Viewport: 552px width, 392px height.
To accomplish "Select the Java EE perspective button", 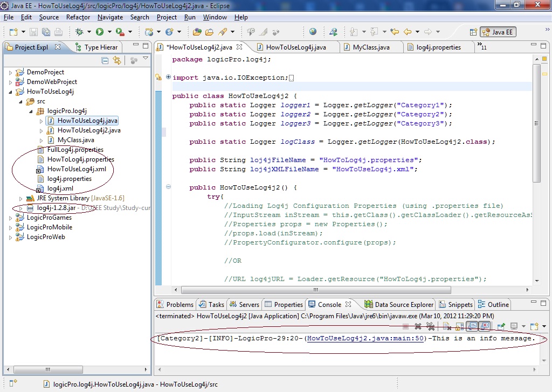I will (498, 32).
